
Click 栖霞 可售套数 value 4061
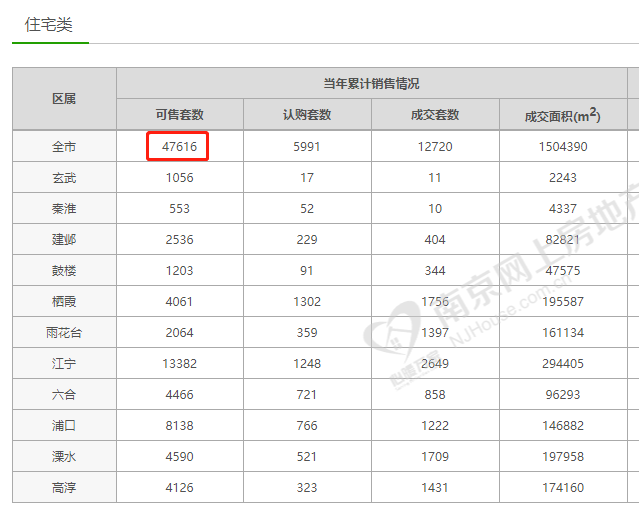pyautogui.click(x=179, y=301)
